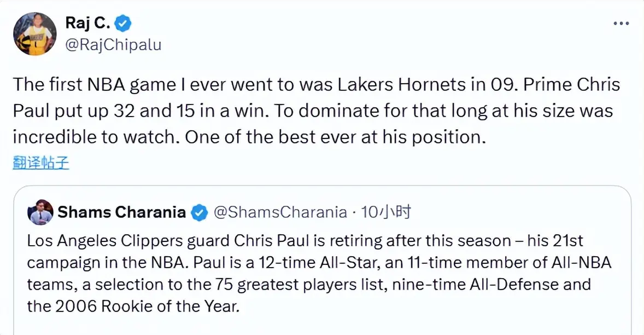This screenshot has height=335, width=644.
Task: Click the verified badge beside Shams Charania
Action: point(199,212)
